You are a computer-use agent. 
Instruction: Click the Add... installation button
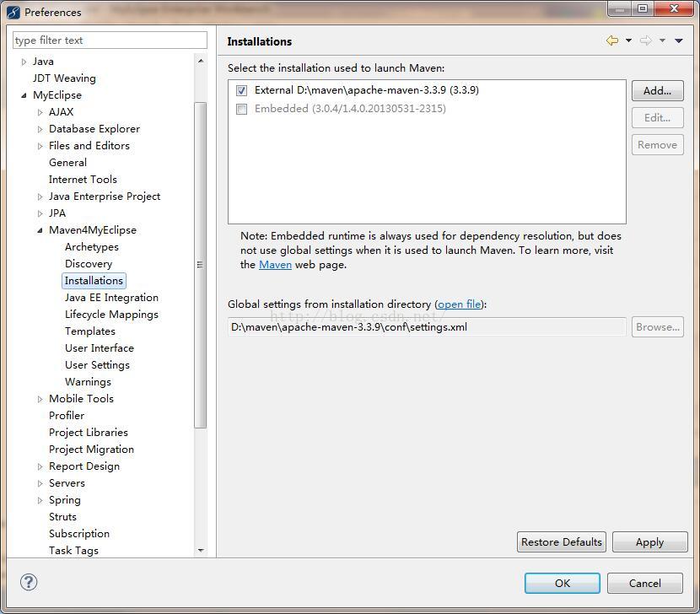[x=657, y=90]
